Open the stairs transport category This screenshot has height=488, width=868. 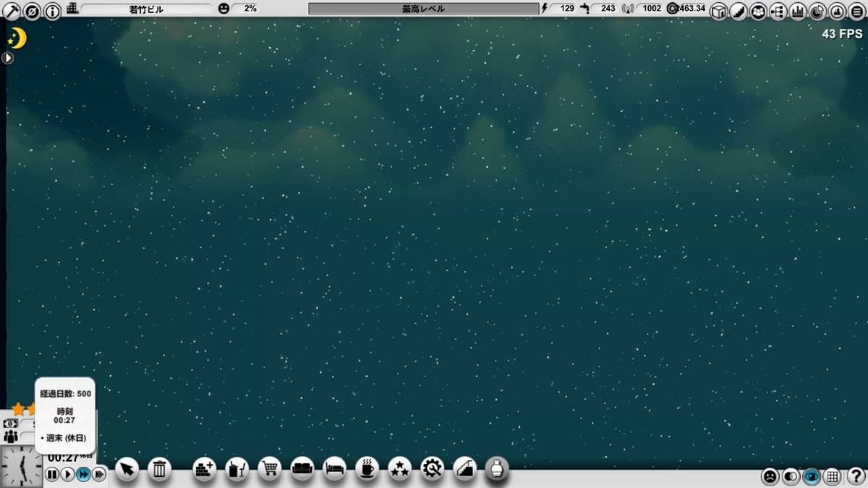[464, 469]
